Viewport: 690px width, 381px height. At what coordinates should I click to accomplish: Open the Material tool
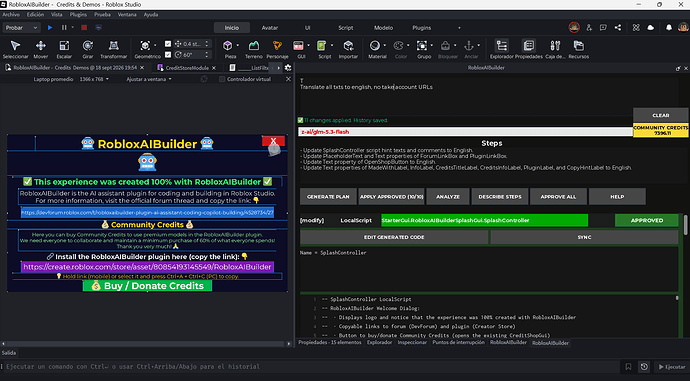375,46
